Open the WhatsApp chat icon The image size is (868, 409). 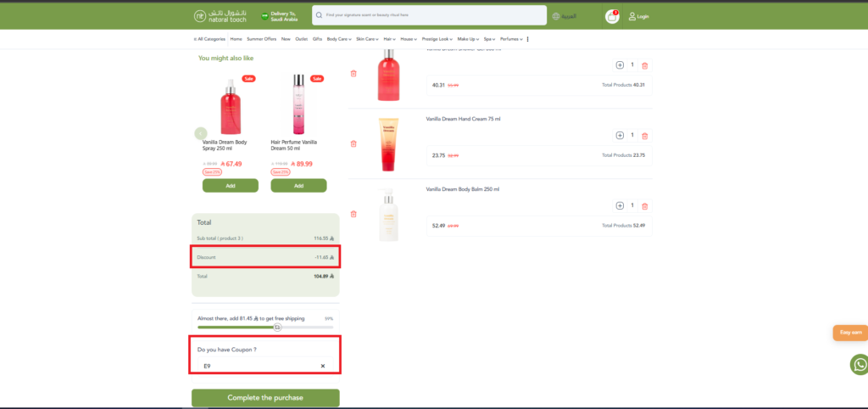pos(860,365)
